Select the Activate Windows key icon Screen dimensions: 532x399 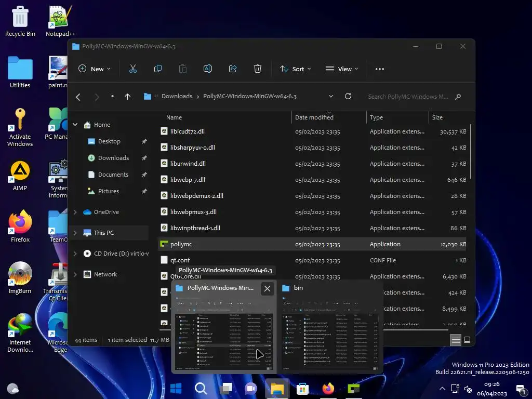tap(20, 128)
